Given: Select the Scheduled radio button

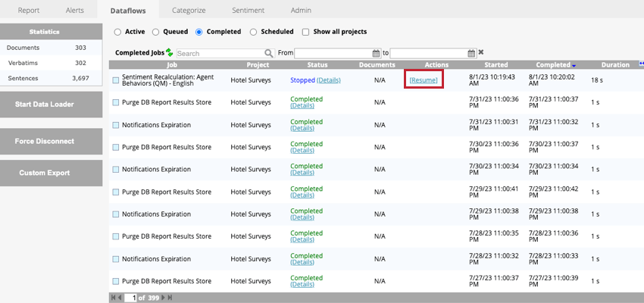Looking at the screenshot, I should [254, 32].
